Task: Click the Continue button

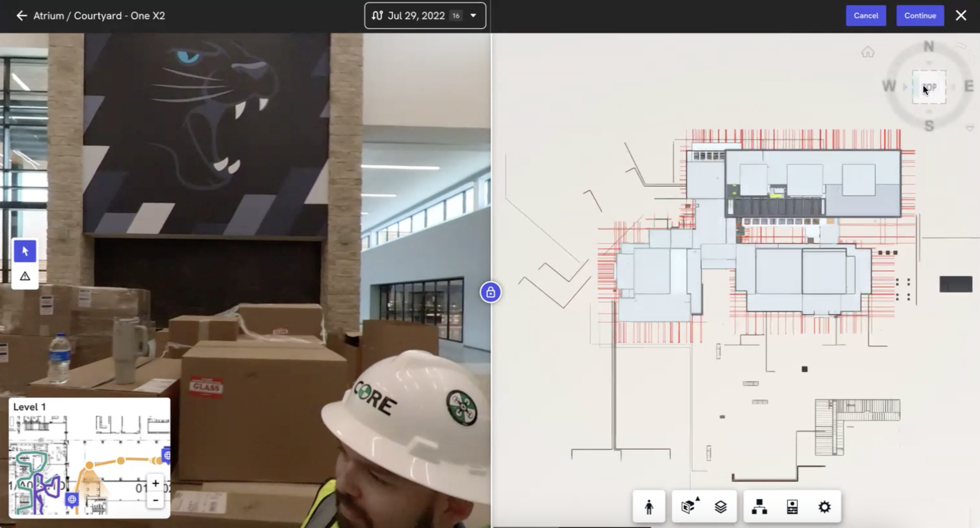Action: pos(920,16)
